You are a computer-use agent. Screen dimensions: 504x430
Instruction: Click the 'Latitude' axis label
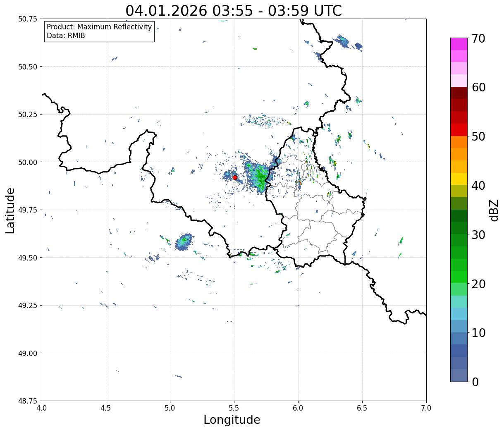[x=10, y=210]
